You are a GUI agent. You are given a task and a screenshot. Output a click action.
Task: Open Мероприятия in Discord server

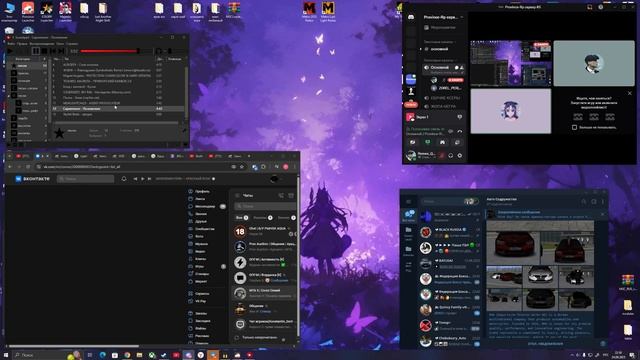tap(441, 28)
